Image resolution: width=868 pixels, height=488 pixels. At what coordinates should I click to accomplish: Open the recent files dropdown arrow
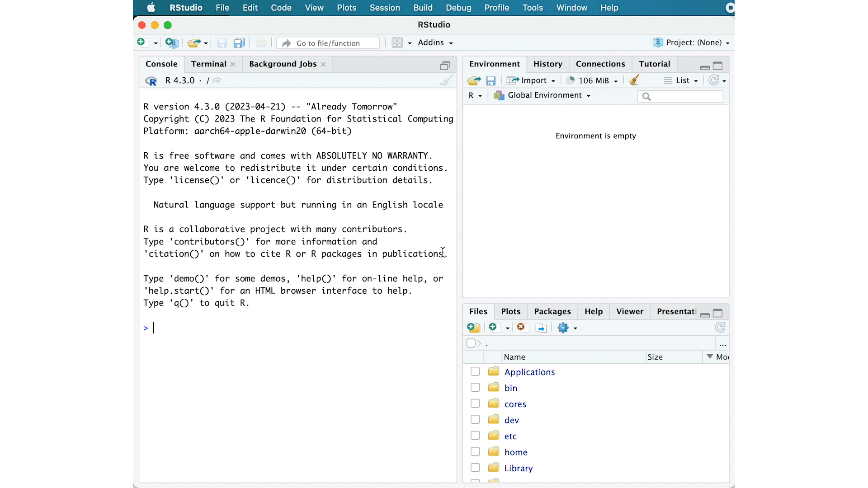(x=206, y=43)
